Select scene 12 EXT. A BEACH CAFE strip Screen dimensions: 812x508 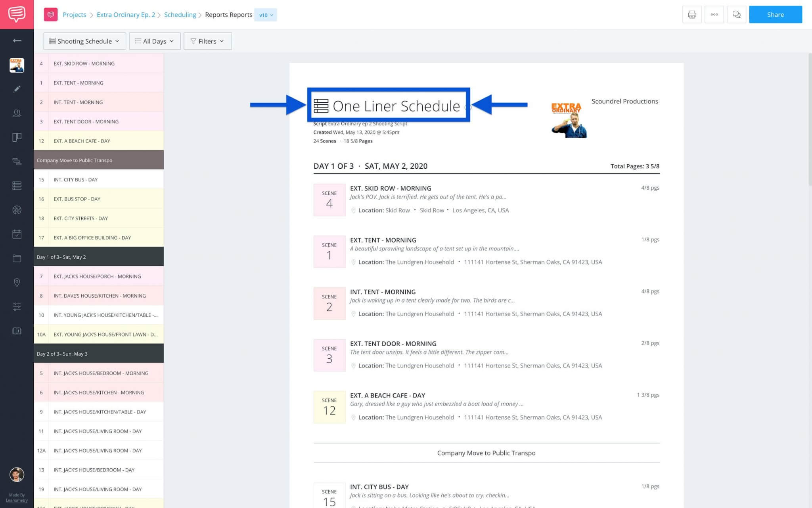pos(98,140)
